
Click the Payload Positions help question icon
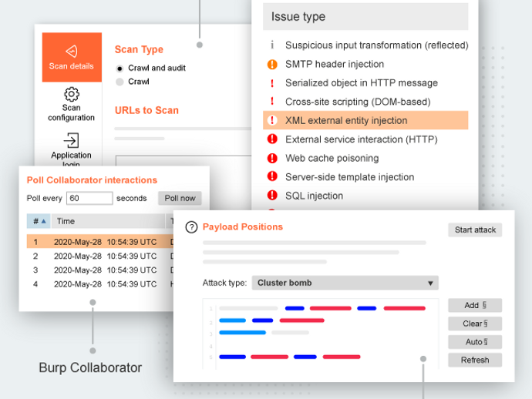(191, 227)
